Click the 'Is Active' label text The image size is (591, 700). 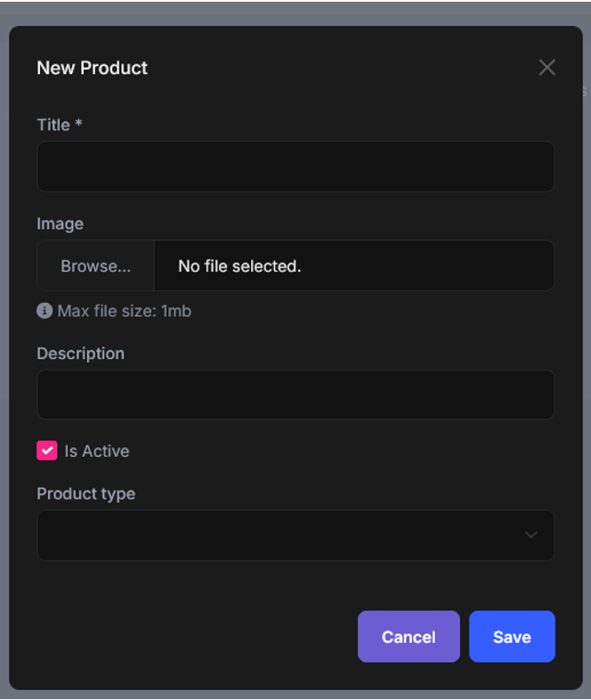tap(96, 452)
